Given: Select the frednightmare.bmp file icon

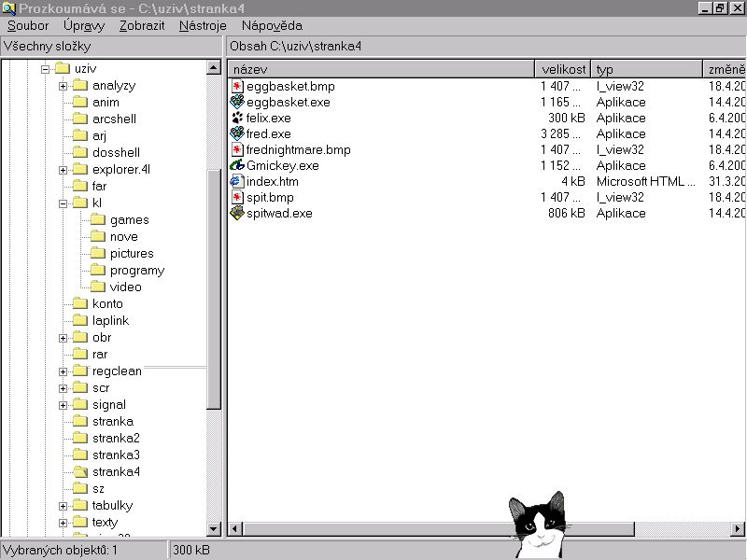Looking at the screenshot, I should click(x=237, y=150).
